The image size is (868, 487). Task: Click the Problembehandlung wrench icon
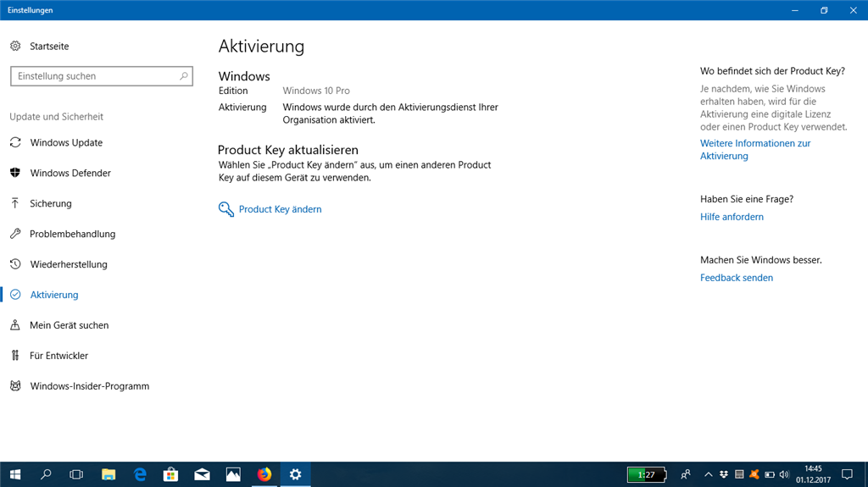click(15, 234)
